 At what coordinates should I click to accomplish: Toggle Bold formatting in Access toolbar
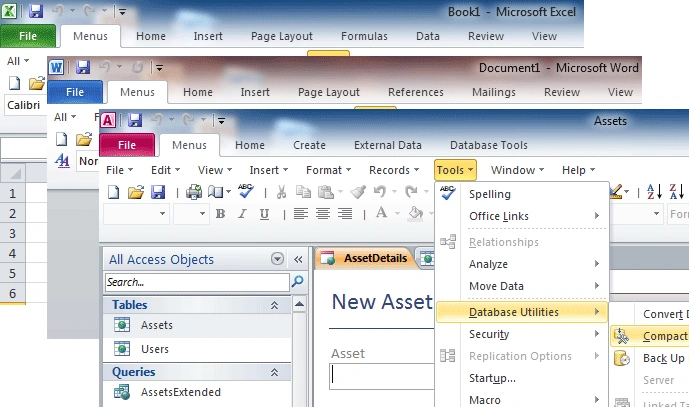click(219, 214)
